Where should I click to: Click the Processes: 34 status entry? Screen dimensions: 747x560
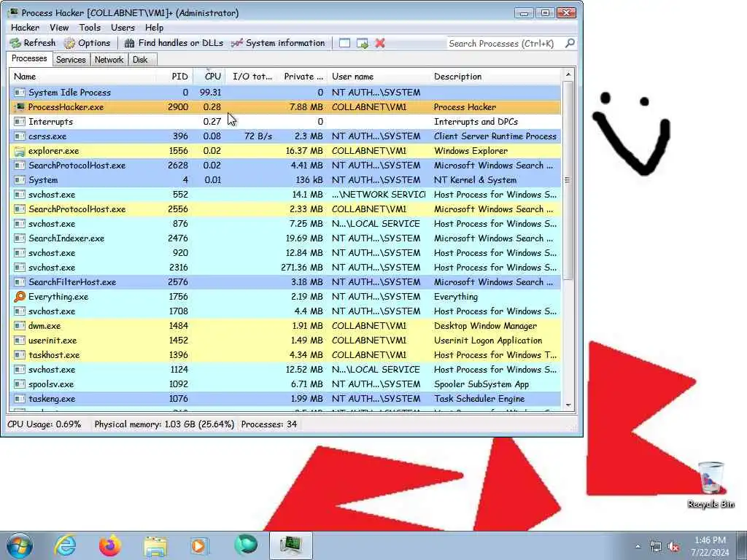pos(268,424)
